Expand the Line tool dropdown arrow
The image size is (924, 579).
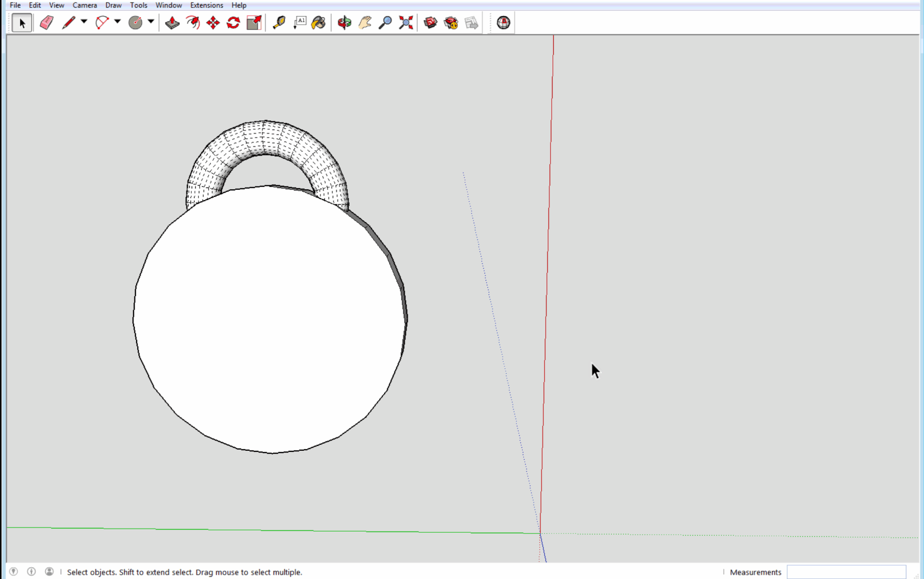pos(84,22)
